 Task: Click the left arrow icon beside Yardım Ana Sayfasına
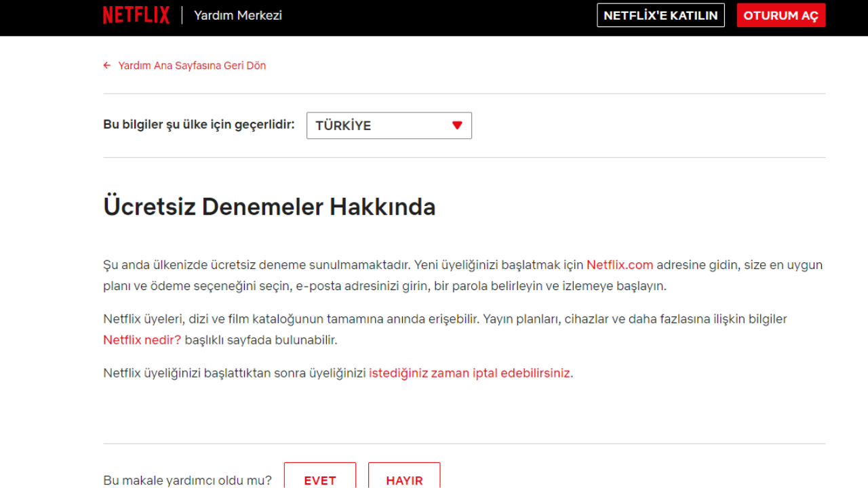(107, 66)
